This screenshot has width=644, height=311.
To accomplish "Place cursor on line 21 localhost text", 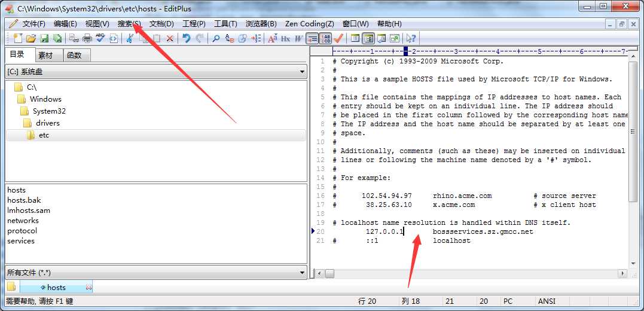I will pyautogui.click(x=451, y=241).
